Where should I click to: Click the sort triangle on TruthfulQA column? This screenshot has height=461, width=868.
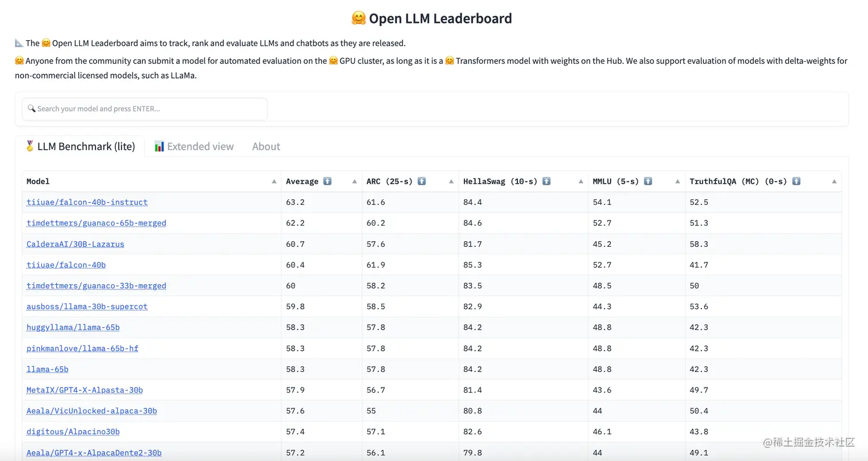click(834, 181)
